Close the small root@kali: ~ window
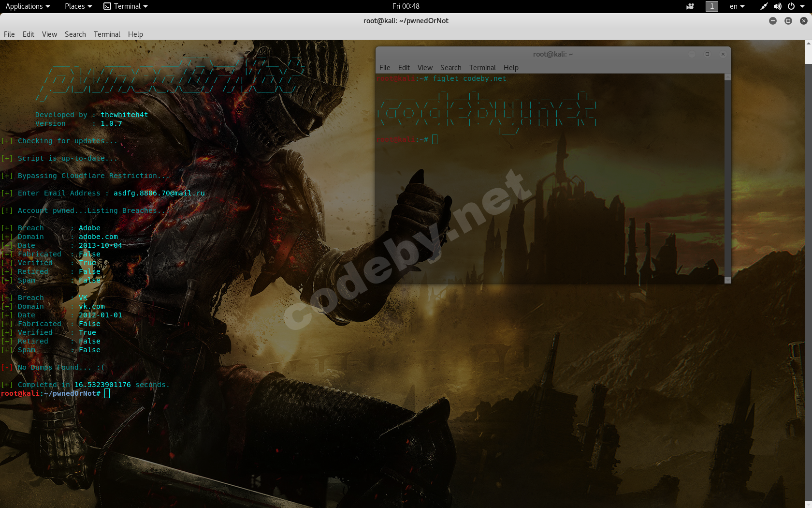 coord(723,54)
